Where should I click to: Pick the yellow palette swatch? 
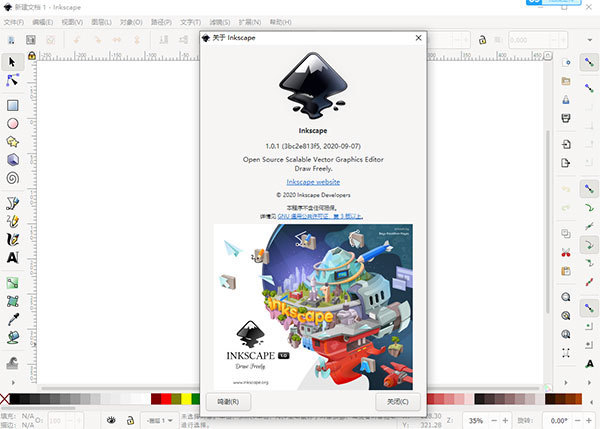186,399
